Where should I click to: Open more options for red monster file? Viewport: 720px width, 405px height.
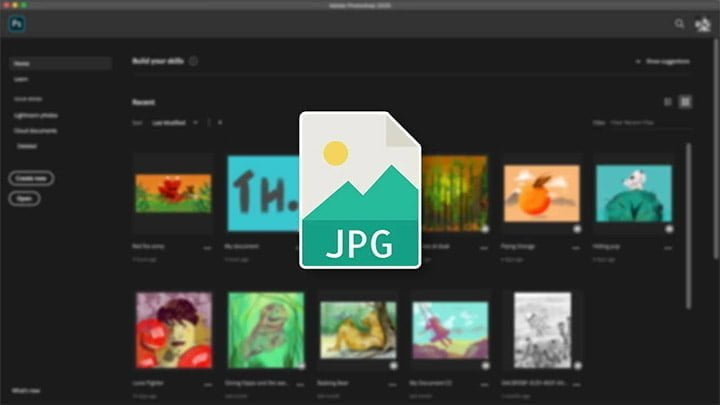point(208,248)
